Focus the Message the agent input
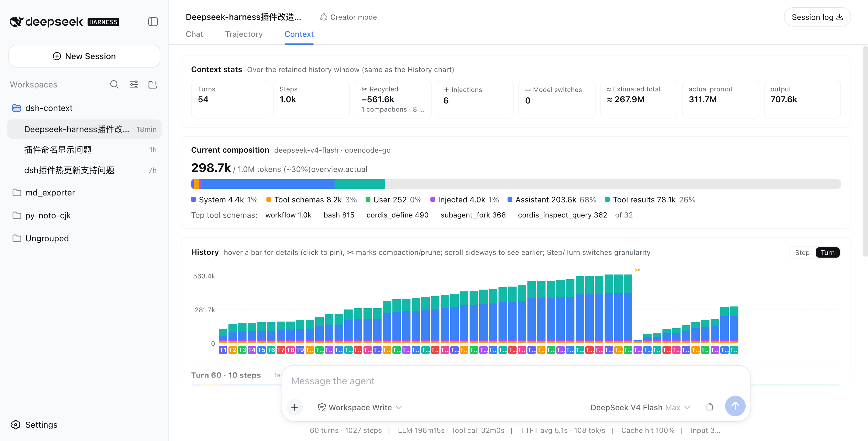The image size is (868, 441). pyautogui.click(x=516, y=381)
